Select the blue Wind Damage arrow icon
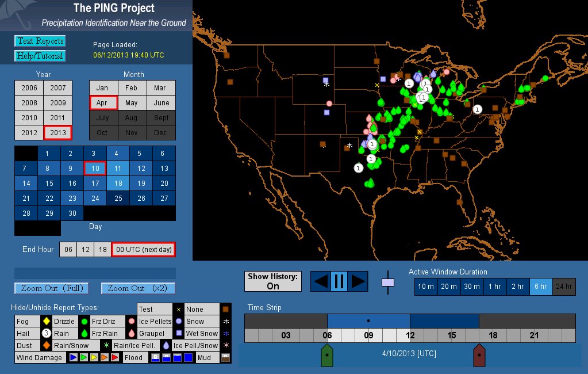The width and height of the screenshot is (588, 374). point(73,358)
